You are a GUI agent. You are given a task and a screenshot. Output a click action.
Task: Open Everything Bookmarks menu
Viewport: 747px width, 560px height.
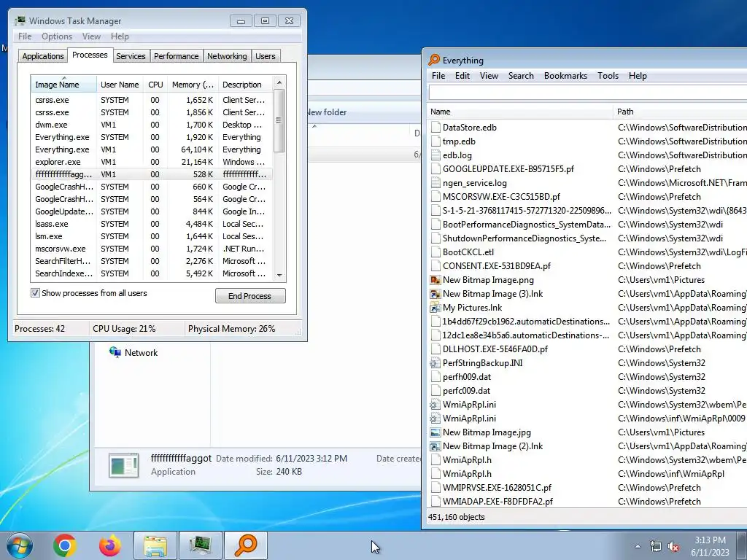565,76
